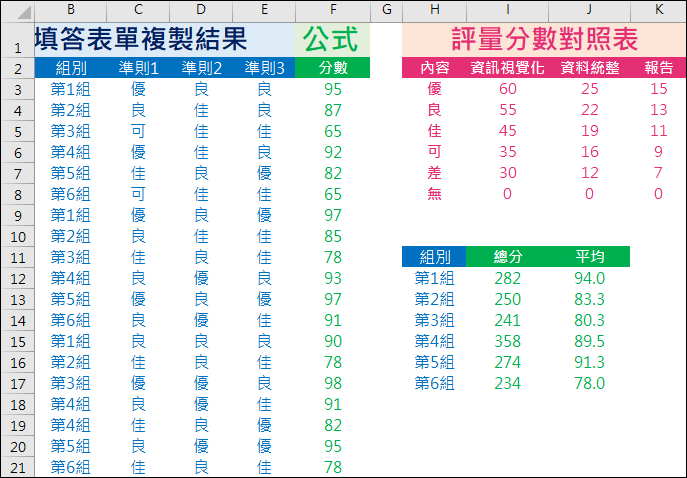Viewport: 687px width, 478px height.
Task: Select column E header
Action: click(264, 11)
